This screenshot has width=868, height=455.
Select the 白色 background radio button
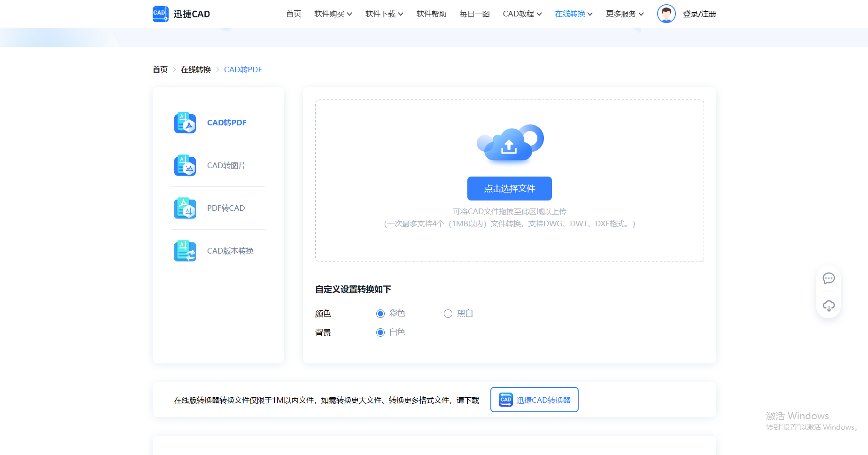380,332
